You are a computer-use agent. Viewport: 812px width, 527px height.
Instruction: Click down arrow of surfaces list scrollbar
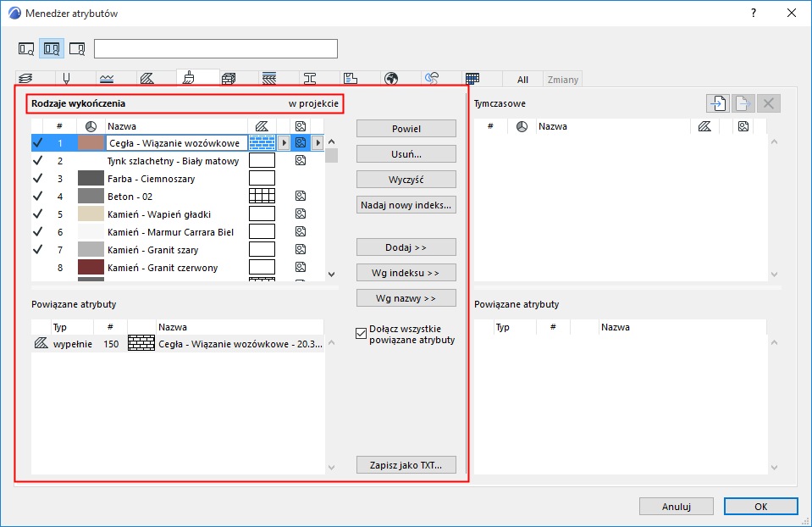332,275
